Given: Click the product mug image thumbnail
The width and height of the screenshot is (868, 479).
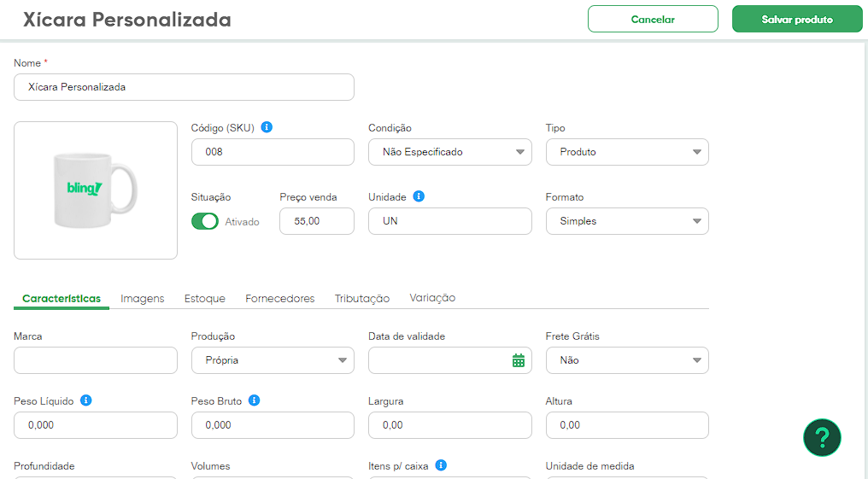Looking at the screenshot, I should coord(96,190).
